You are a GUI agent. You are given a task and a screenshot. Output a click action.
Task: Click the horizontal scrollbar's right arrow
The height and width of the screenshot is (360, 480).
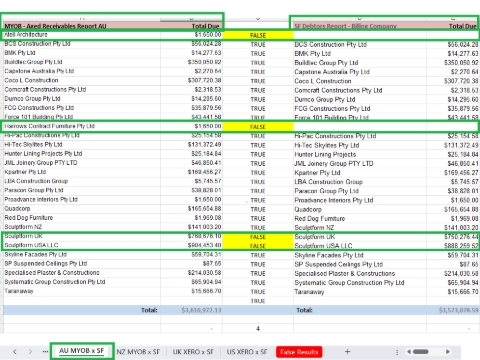coord(448,352)
